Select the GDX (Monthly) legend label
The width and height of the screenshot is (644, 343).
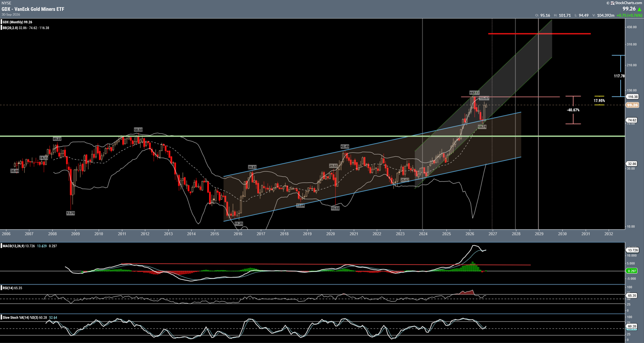pos(17,22)
